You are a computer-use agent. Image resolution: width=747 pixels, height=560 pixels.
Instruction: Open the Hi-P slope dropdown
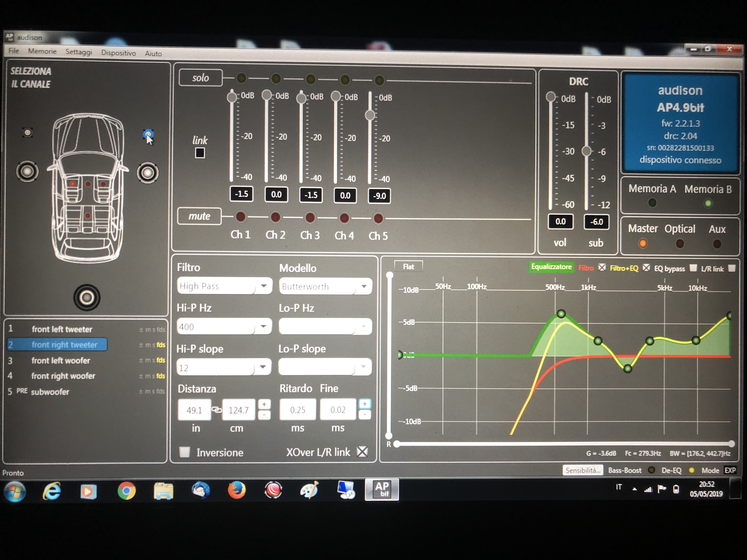click(x=224, y=367)
